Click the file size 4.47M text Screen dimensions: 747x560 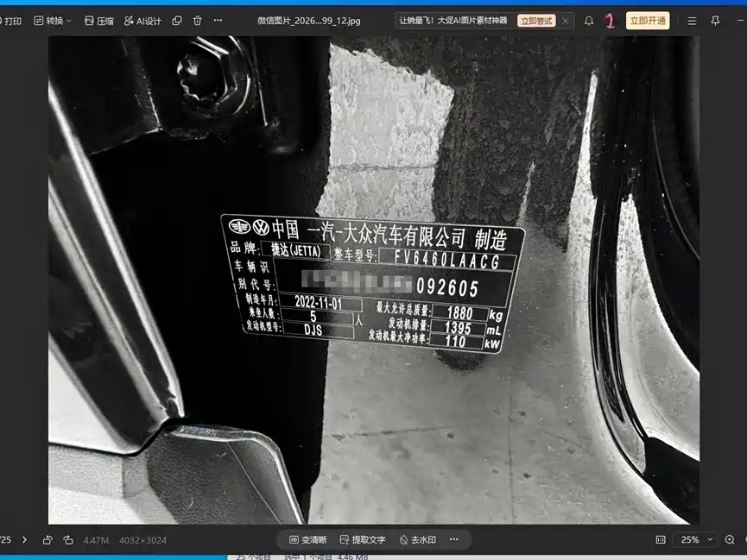[96, 540]
